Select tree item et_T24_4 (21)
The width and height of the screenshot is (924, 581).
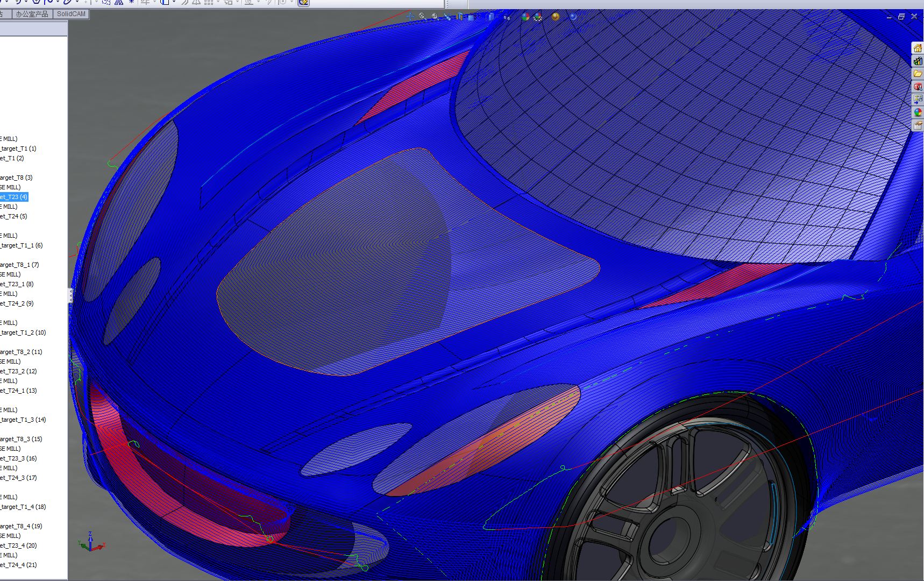click(x=18, y=565)
